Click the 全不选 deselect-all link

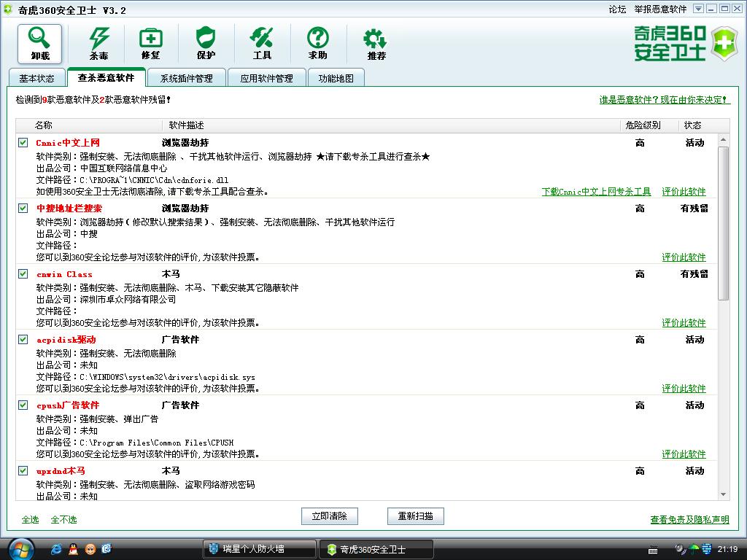63,519
